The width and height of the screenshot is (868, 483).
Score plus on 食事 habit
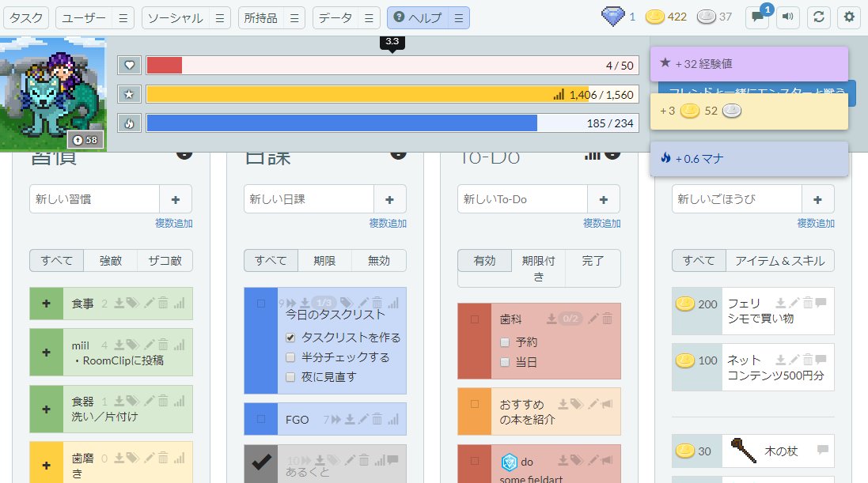pos(47,304)
